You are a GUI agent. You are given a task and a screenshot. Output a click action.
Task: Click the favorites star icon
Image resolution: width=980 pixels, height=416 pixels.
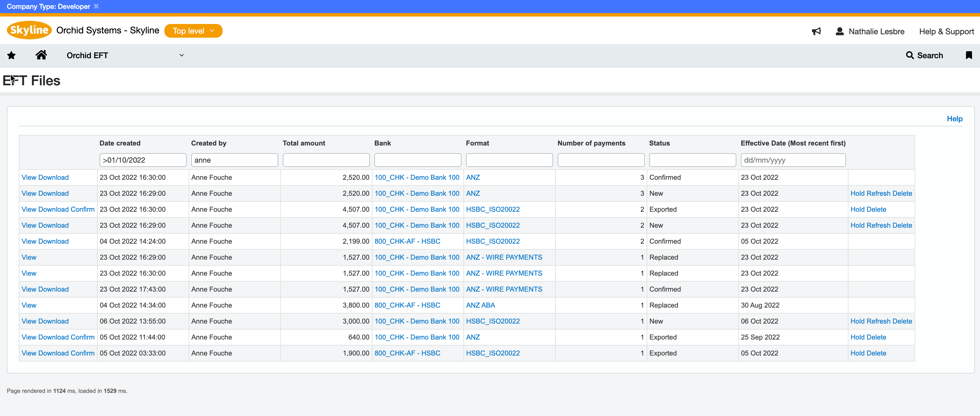click(x=11, y=56)
